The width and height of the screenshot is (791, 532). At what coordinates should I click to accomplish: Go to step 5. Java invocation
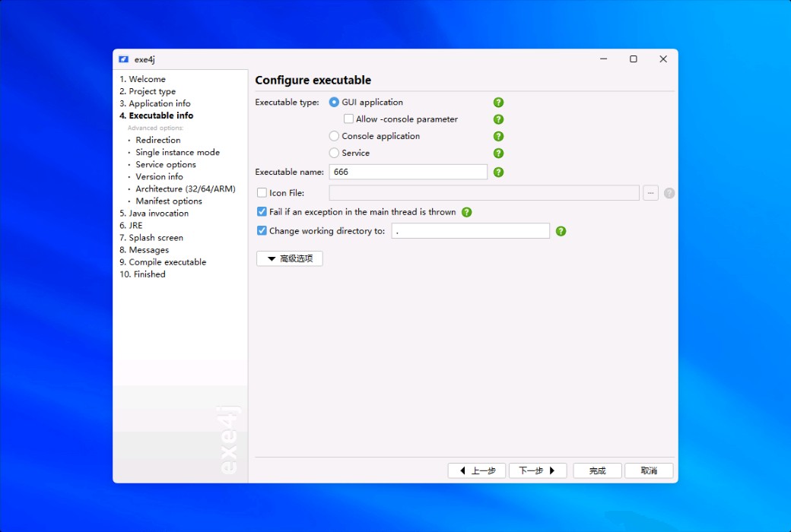pos(154,214)
